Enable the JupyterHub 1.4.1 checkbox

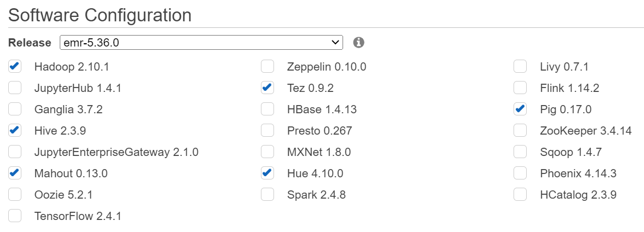[15, 88]
